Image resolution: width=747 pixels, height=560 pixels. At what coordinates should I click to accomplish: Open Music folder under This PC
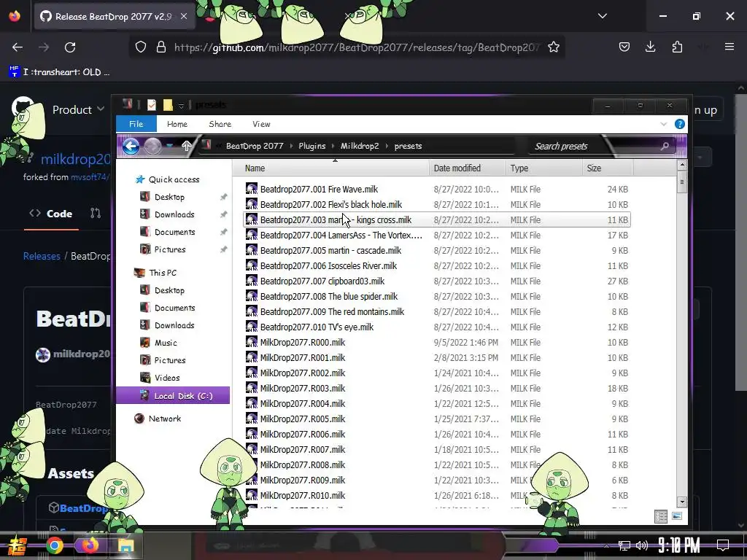coord(166,343)
